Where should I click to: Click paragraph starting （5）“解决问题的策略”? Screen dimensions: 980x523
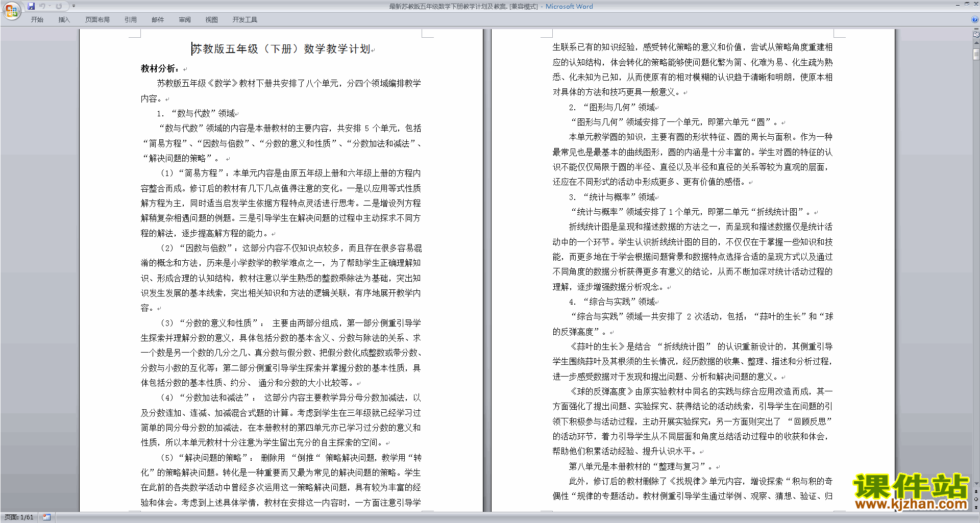281,480
